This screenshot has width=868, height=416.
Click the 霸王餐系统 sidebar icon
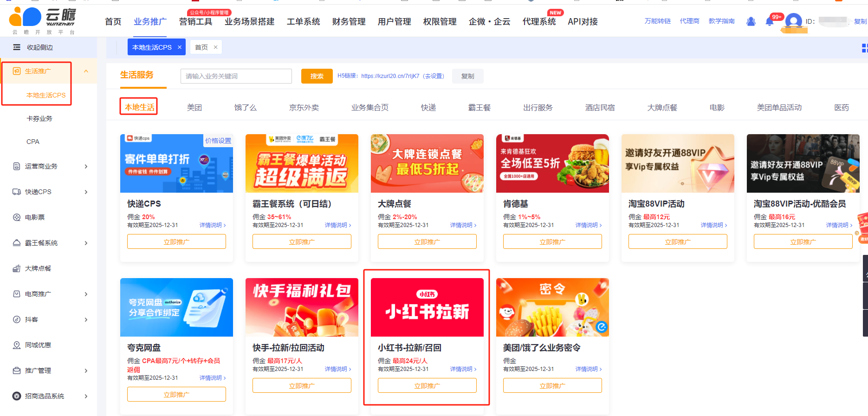17,243
